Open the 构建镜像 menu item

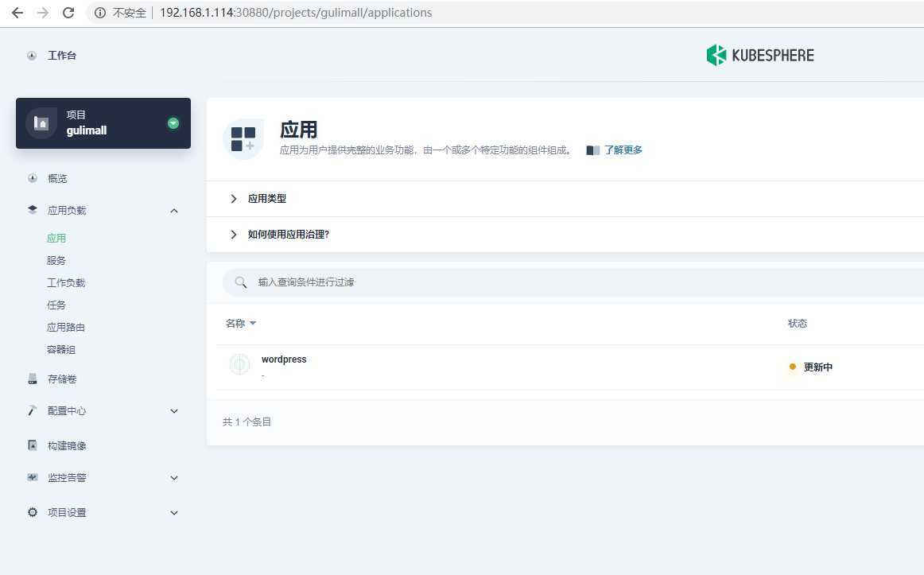coord(67,445)
